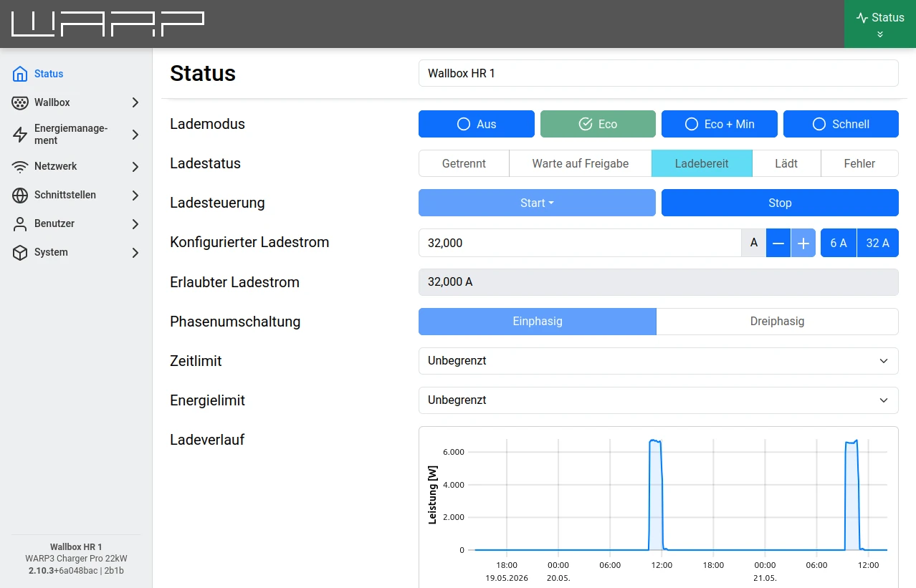Viewport: 916px width, 588px height.
Task: Expand the Netzwerk menu chevron
Action: [x=135, y=166]
